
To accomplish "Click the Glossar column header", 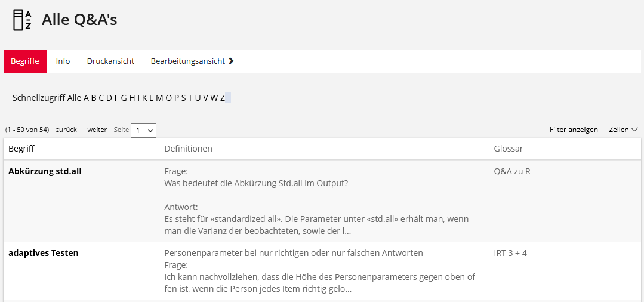I will [509, 149].
